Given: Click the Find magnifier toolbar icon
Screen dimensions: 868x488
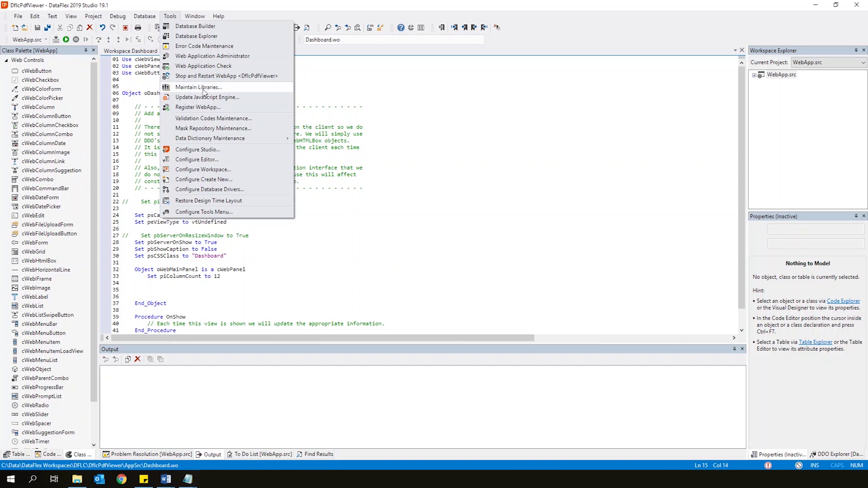Looking at the screenshot, I should pyautogui.click(x=328, y=28).
